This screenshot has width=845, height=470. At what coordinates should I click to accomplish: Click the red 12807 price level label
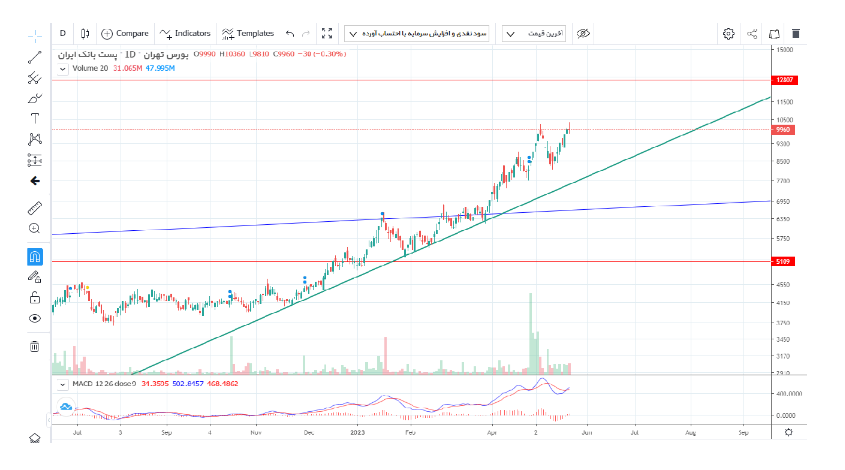pos(783,79)
